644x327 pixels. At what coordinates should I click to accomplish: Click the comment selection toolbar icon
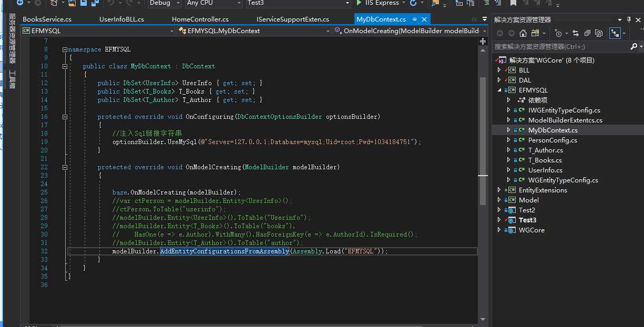pos(487,3)
